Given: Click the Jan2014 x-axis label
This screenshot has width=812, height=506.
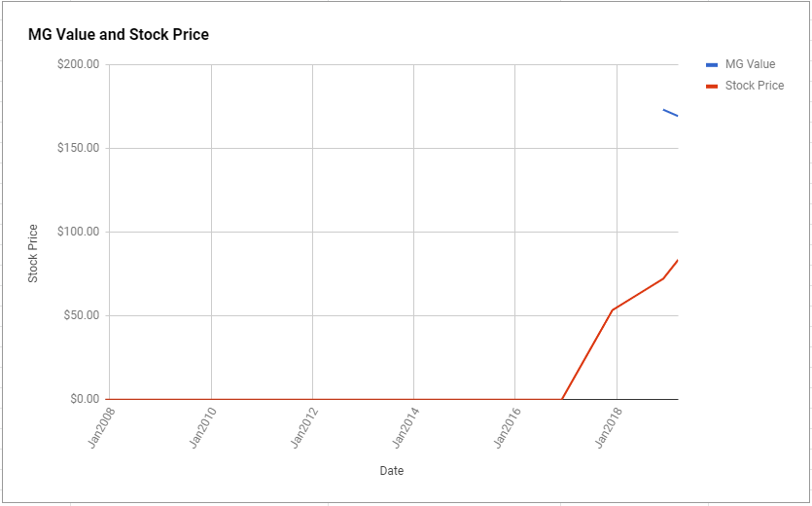Looking at the screenshot, I should pyautogui.click(x=406, y=429).
